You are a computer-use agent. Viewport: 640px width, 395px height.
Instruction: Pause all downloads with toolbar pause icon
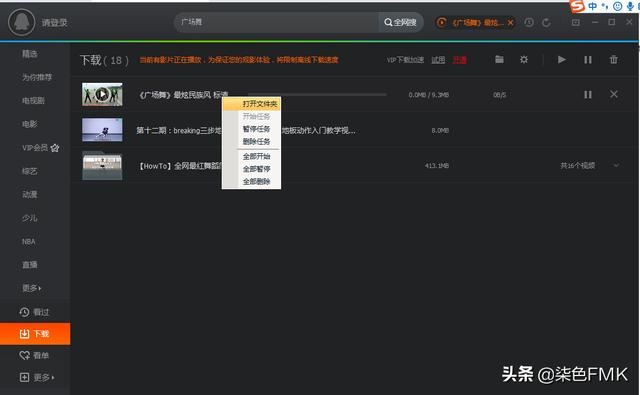click(588, 60)
